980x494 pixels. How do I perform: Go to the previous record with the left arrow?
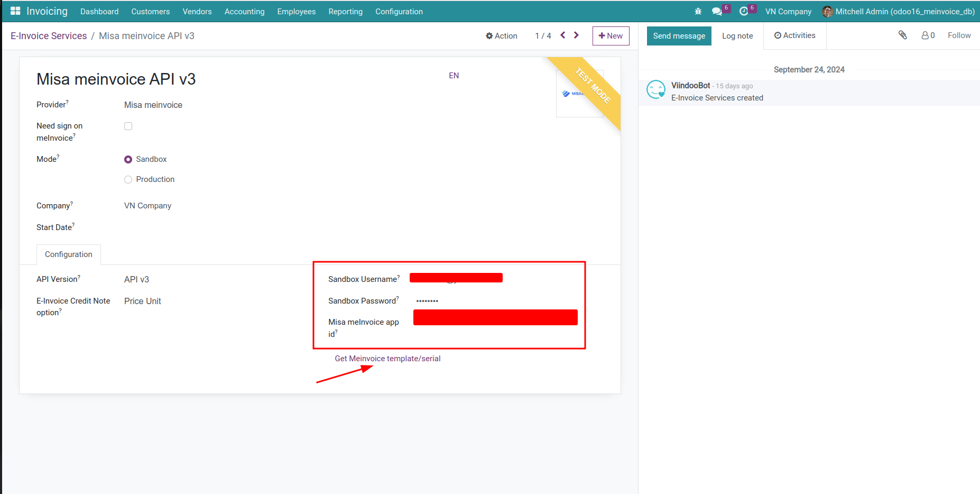[562, 35]
